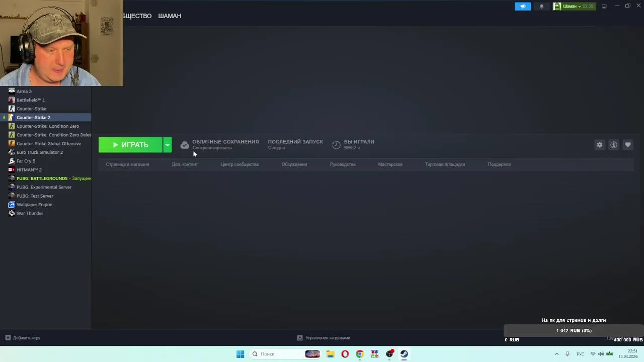Open Центр сообщества link
The image size is (644, 362).
click(x=239, y=164)
